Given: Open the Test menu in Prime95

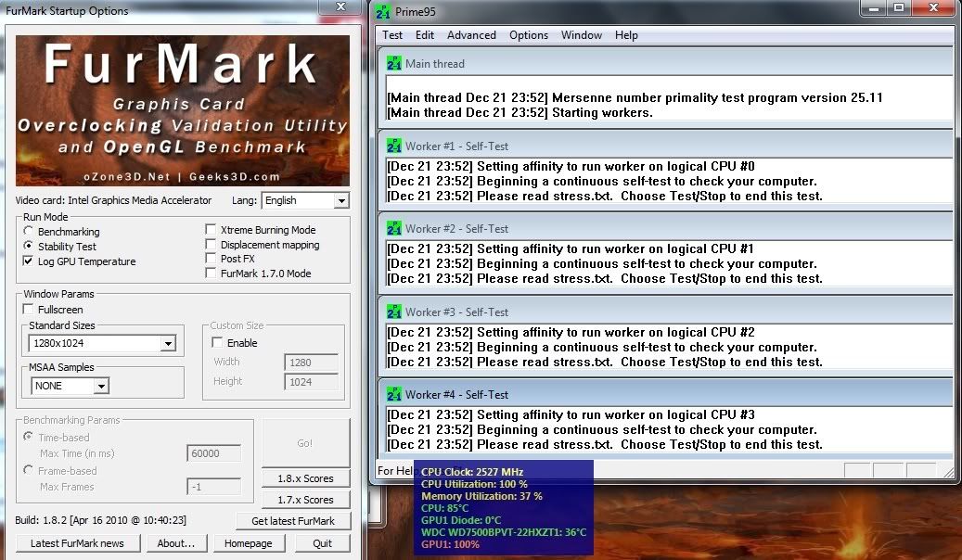Looking at the screenshot, I should (x=392, y=35).
